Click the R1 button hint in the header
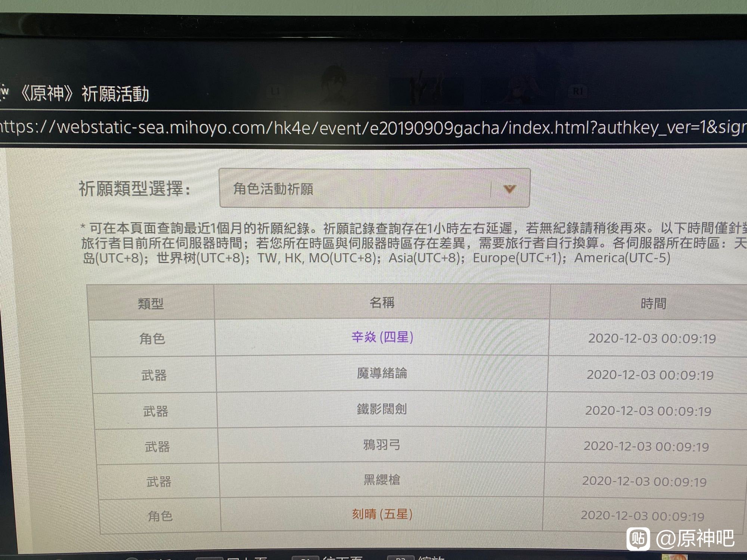 578,91
